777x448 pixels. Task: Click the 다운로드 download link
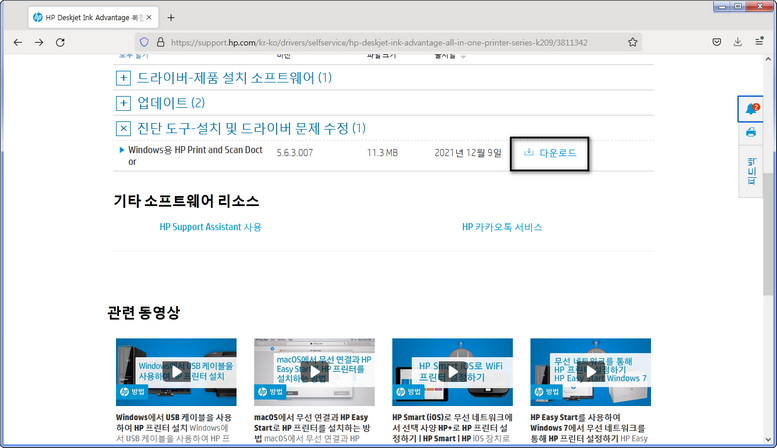557,153
